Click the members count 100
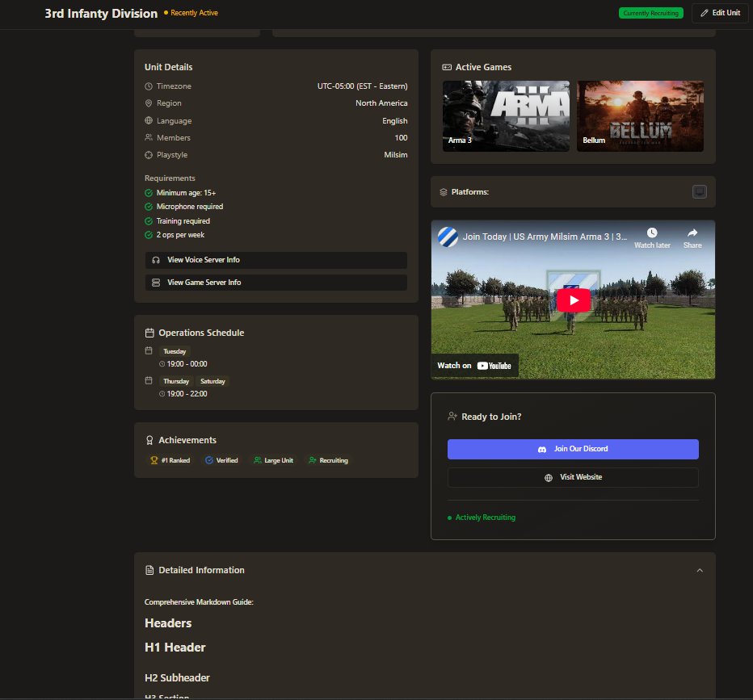 pyautogui.click(x=401, y=138)
